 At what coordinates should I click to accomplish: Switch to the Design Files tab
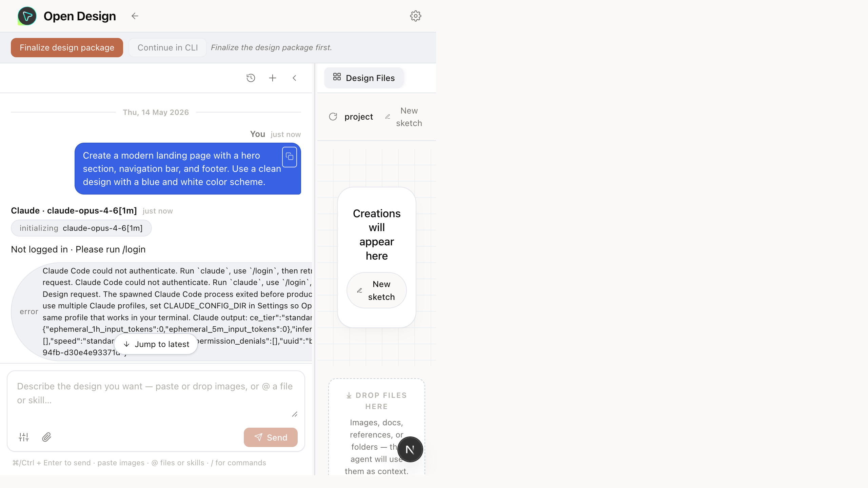(364, 78)
